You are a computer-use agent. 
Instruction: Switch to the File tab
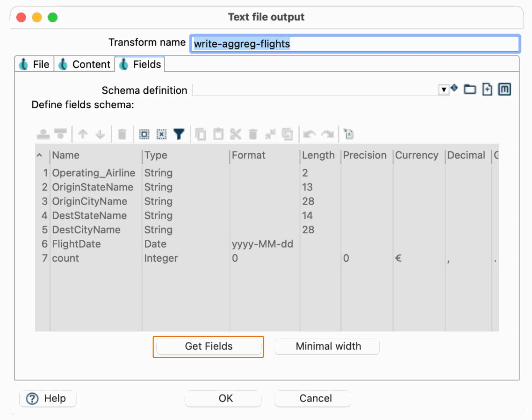[x=34, y=64]
